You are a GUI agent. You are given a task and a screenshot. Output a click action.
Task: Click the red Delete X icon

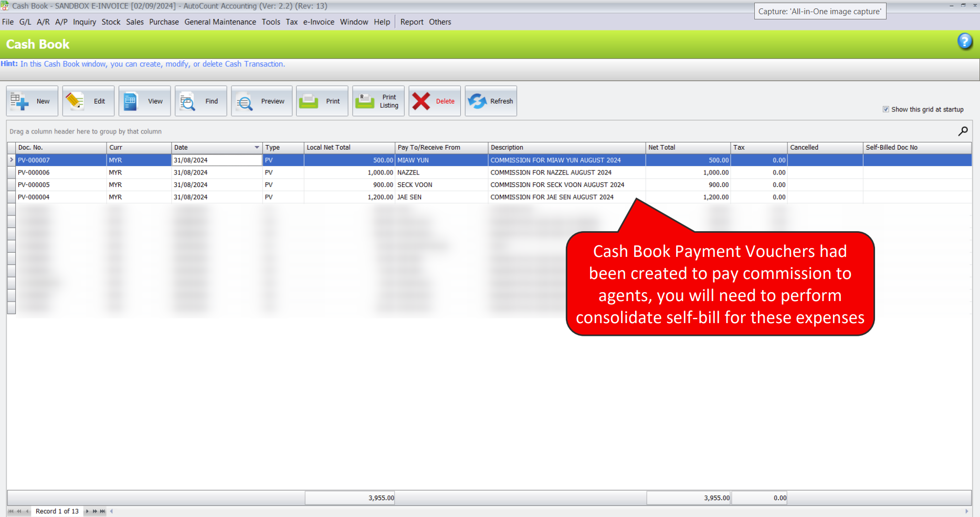click(421, 101)
